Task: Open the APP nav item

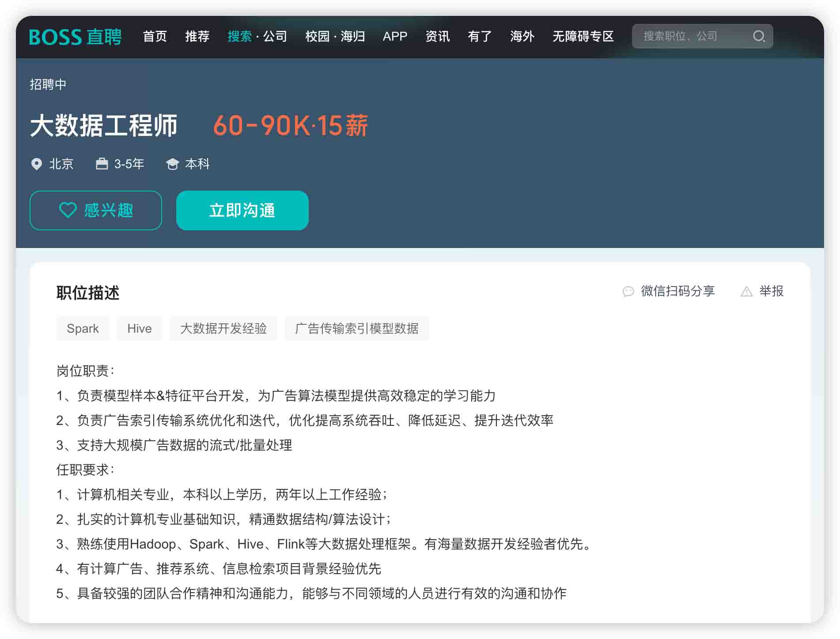Action: (x=395, y=36)
